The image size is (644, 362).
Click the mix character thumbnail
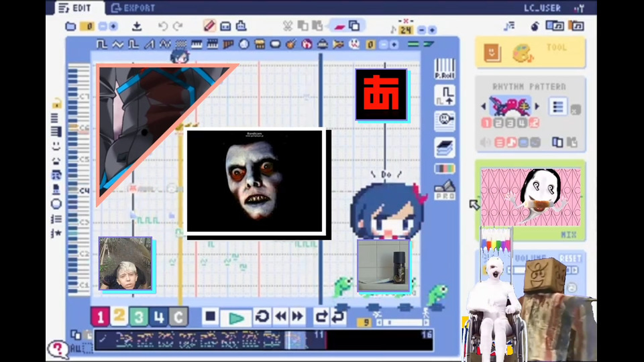pos(531,197)
